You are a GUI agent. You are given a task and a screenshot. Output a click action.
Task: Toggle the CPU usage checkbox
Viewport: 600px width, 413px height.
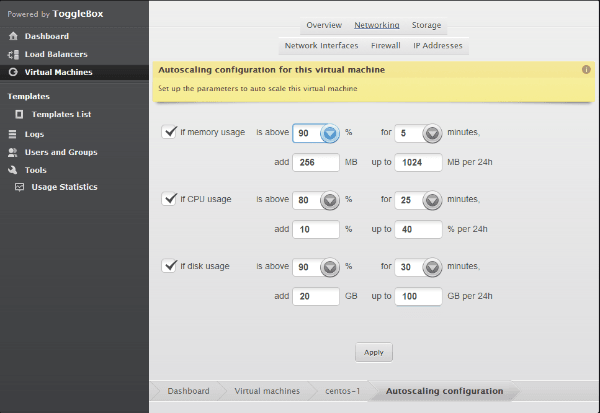[169, 199]
